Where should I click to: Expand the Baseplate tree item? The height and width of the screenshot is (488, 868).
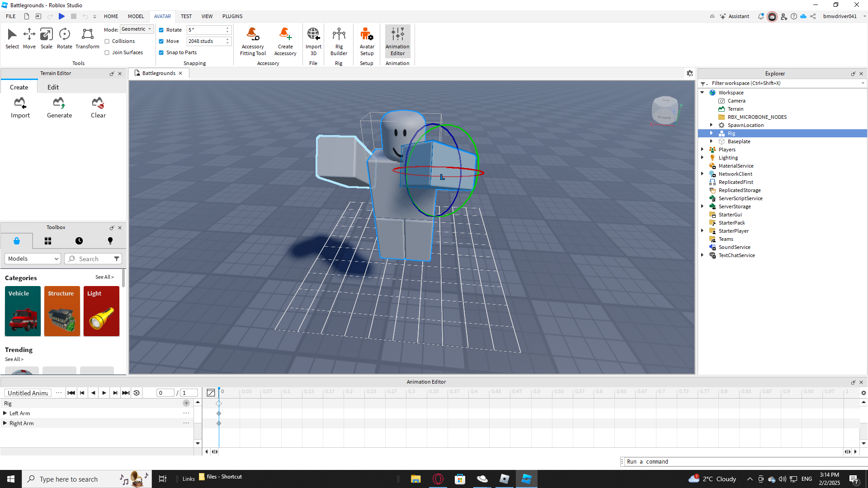click(711, 141)
